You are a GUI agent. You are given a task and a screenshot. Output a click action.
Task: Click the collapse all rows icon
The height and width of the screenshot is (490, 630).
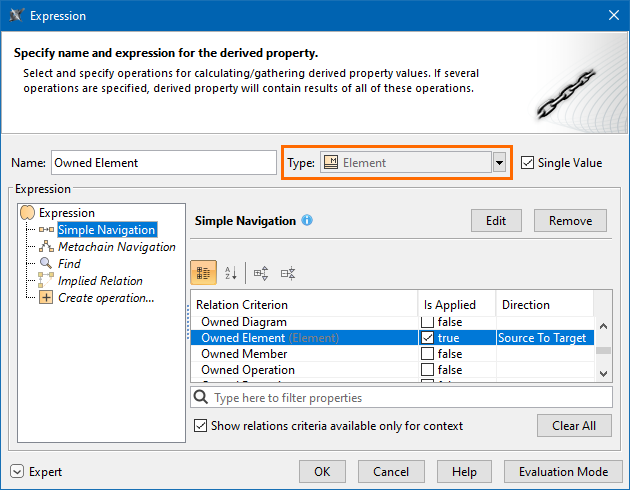point(288,272)
